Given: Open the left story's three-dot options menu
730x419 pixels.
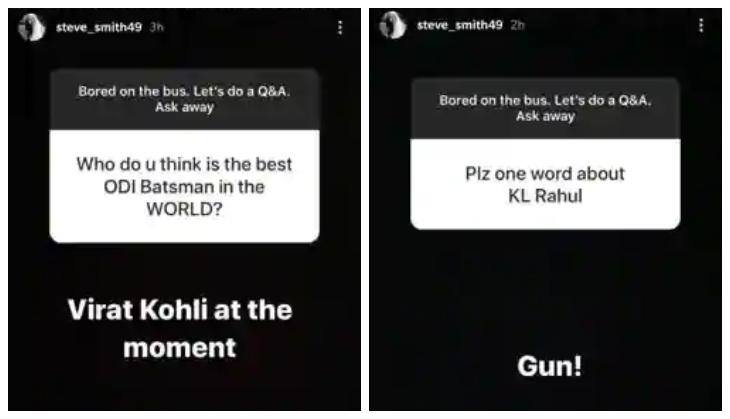Looking at the screenshot, I should tap(340, 27).
